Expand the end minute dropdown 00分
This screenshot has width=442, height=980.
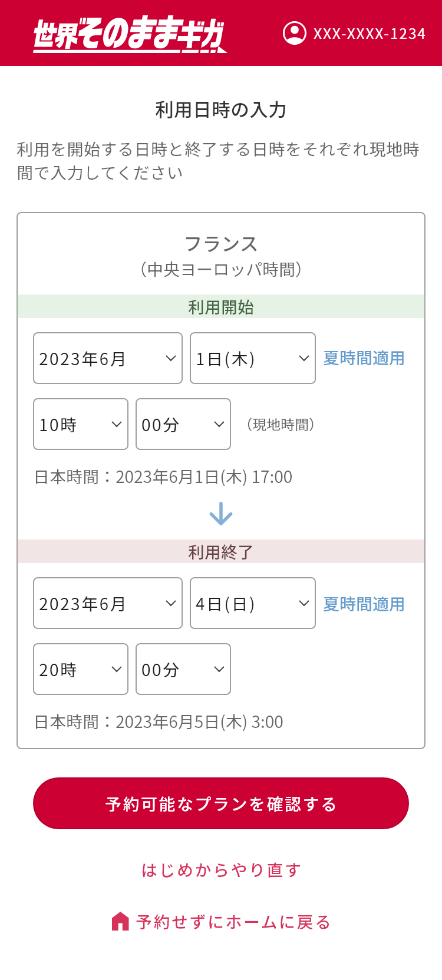[183, 669]
